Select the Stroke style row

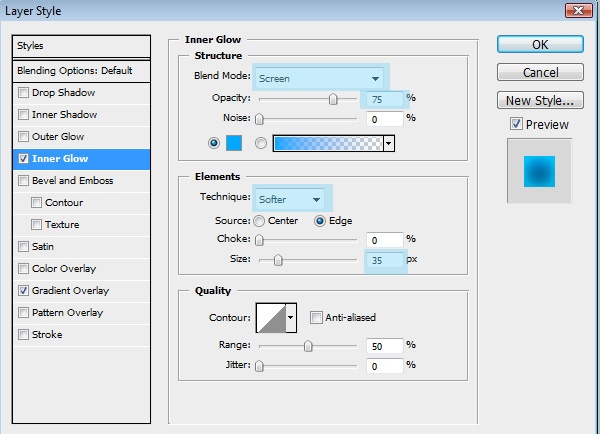82,334
